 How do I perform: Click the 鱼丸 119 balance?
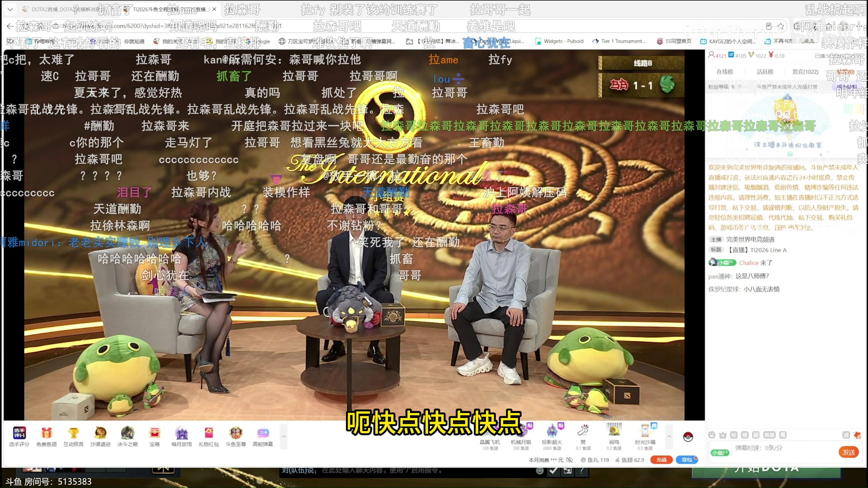(x=594, y=460)
